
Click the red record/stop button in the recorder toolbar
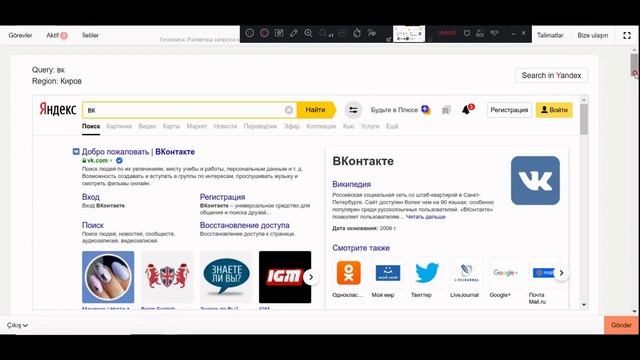[264, 33]
